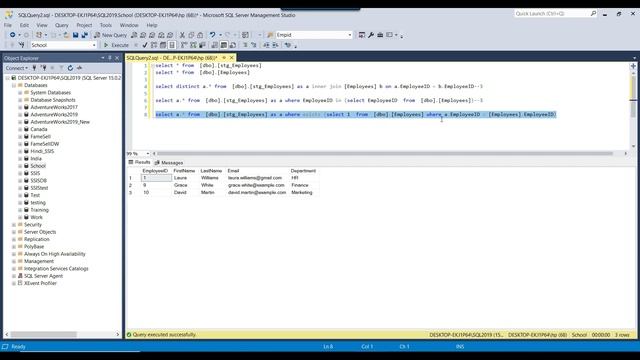
Task: Click the Analysis Services DAX Query icon
Action: 170,35
